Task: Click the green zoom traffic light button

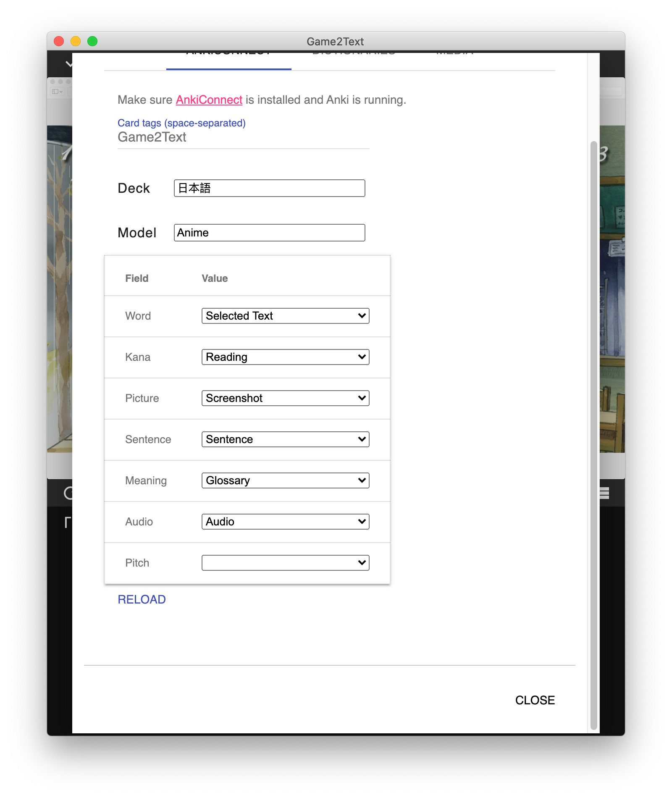Action: 92,41
